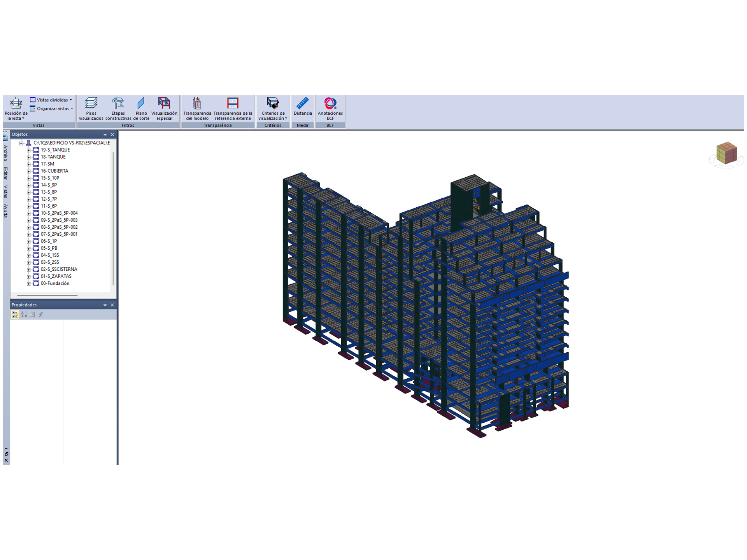The height and width of the screenshot is (560, 747).
Task: Open Transparencia de la referencia externa
Action: 233,108
